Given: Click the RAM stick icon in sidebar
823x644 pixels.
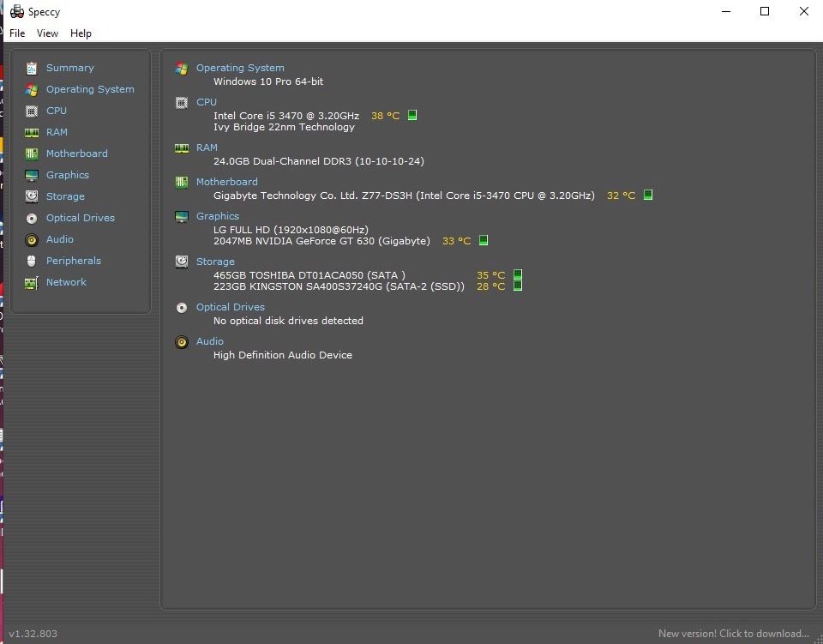Looking at the screenshot, I should pos(32,133).
